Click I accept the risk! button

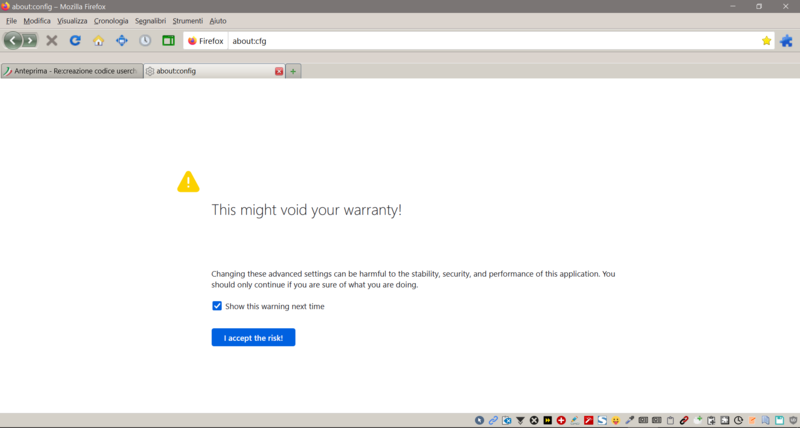(253, 337)
